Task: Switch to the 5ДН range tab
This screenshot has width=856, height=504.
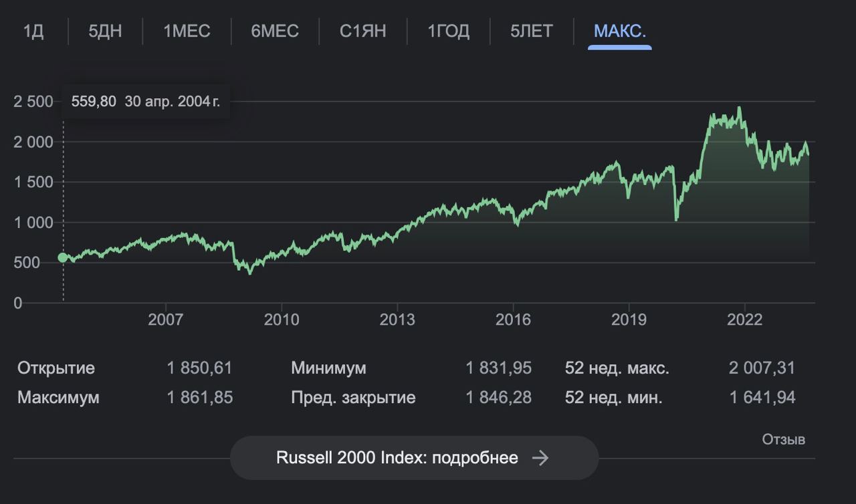Action: click(x=105, y=31)
